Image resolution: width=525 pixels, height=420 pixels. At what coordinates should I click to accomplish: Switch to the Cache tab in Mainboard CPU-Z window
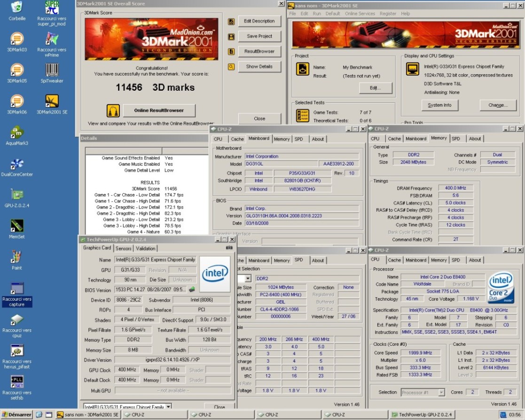[x=237, y=139]
